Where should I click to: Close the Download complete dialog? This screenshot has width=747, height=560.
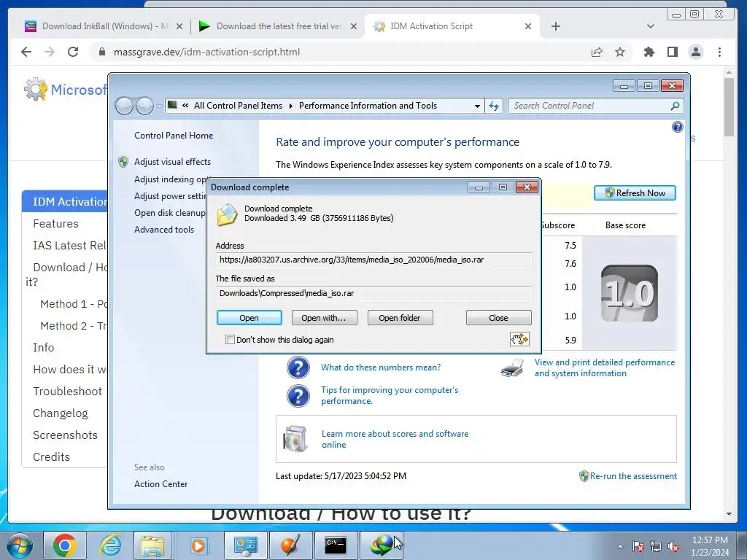[x=498, y=318]
